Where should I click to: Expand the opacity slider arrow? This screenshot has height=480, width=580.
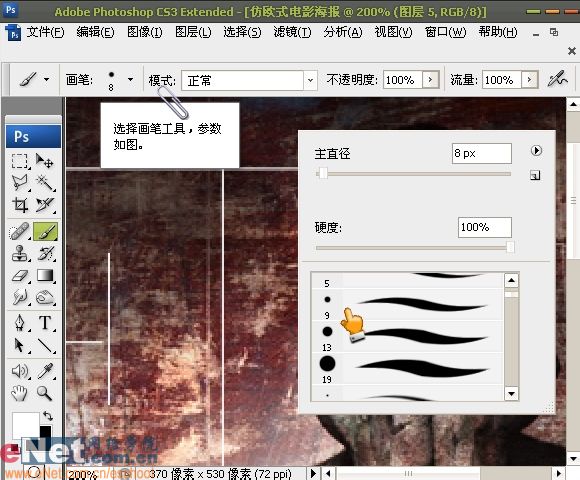click(430, 80)
